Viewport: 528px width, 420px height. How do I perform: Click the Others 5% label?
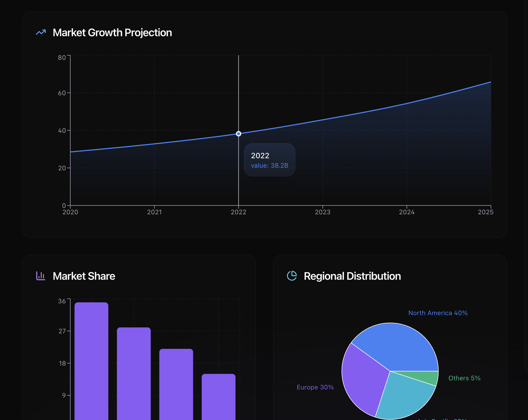[x=464, y=378]
